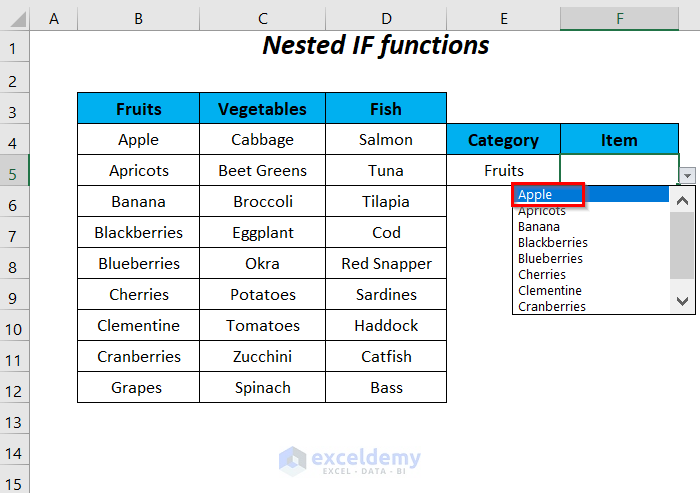This screenshot has height=493, width=700.
Task: Click the Fruits category cell in E5
Action: (x=504, y=171)
